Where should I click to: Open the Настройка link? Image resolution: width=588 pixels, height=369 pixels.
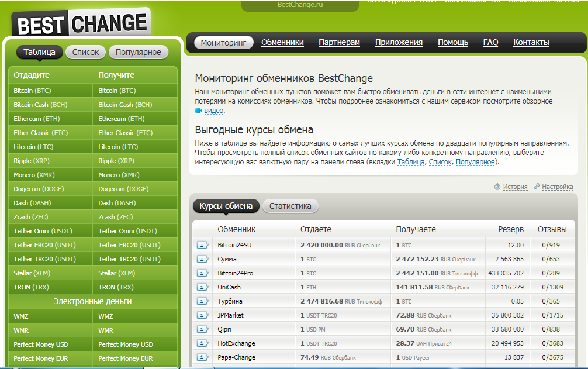(557, 187)
